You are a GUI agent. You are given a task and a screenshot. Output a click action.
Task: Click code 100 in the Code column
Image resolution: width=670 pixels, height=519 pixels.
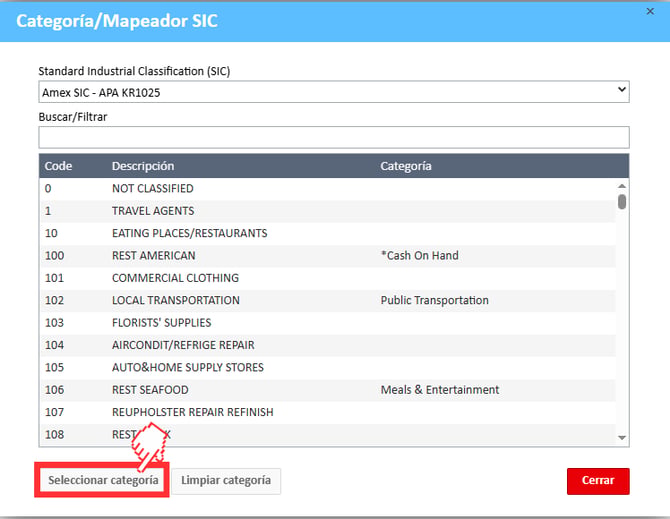point(54,255)
